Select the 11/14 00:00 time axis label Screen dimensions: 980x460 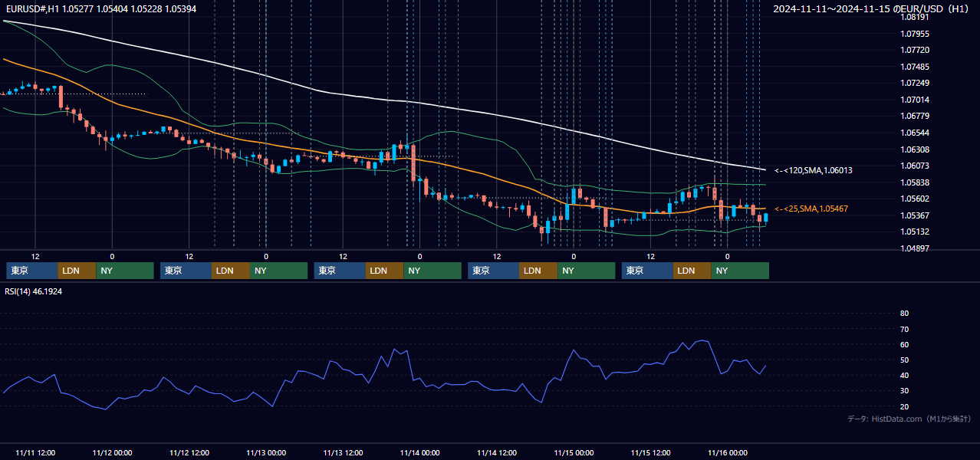pyautogui.click(x=420, y=453)
